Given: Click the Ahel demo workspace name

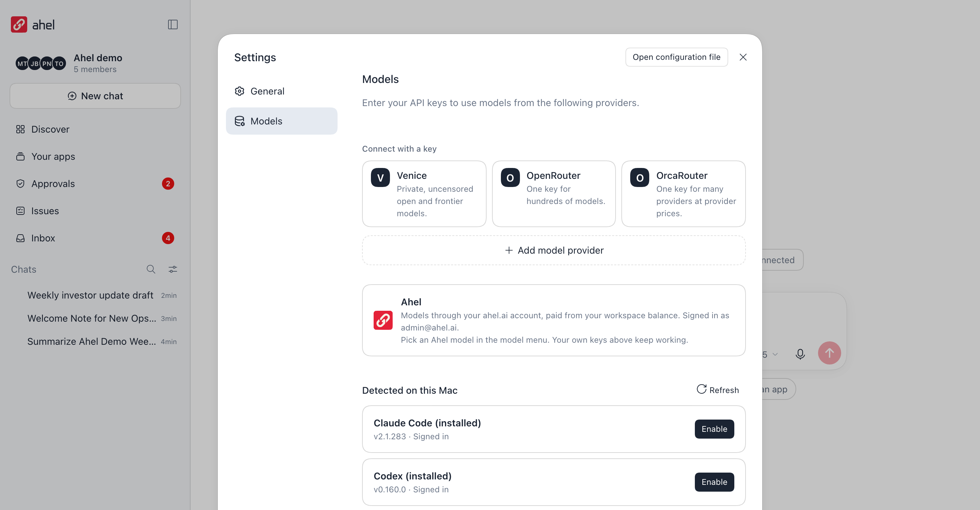Looking at the screenshot, I should point(98,58).
